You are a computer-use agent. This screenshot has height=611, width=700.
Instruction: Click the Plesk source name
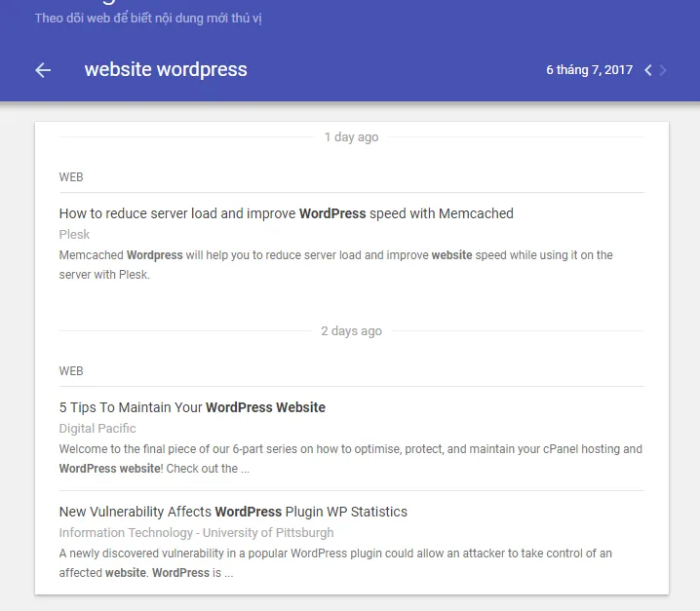coord(74,234)
